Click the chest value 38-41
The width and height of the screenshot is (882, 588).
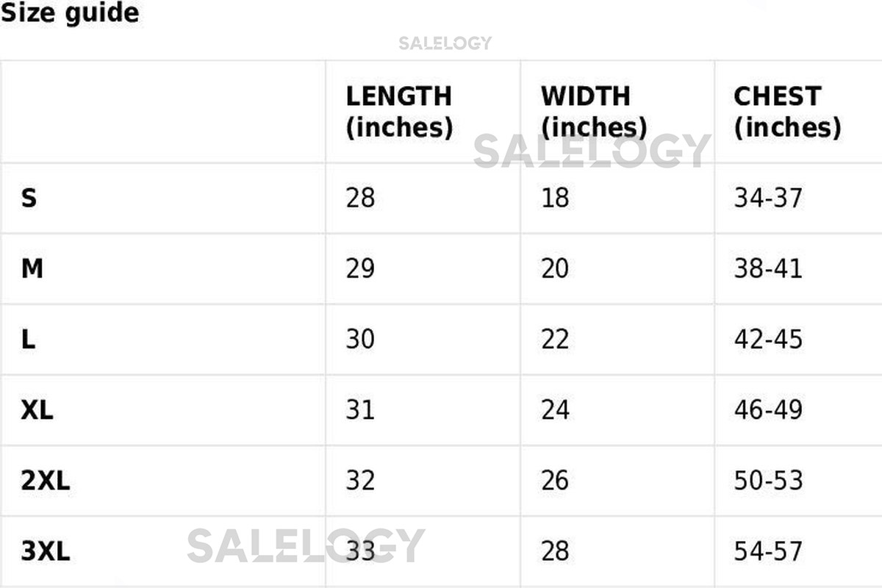point(768,269)
